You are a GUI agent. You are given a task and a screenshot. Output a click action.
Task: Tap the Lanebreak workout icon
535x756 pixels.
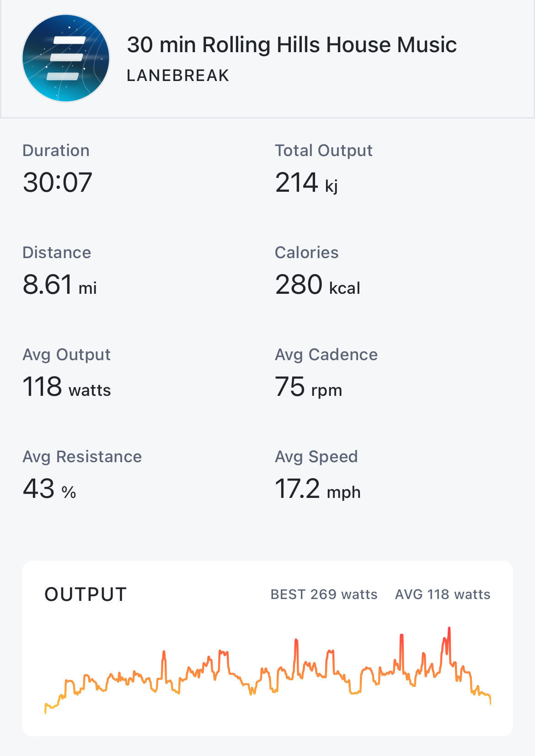coord(66,58)
